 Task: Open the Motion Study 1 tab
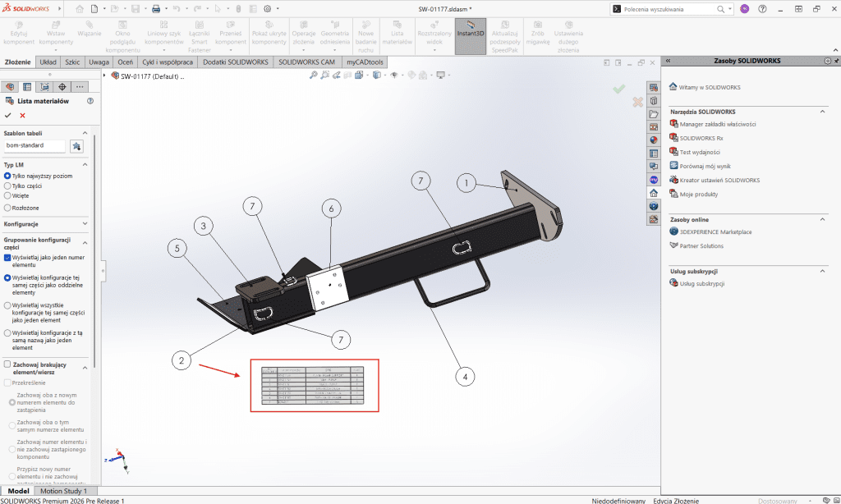point(63,491)
